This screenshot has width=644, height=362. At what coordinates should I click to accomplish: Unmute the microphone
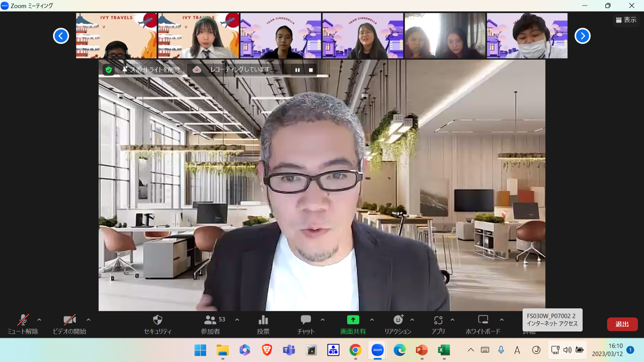coord(23,320)
